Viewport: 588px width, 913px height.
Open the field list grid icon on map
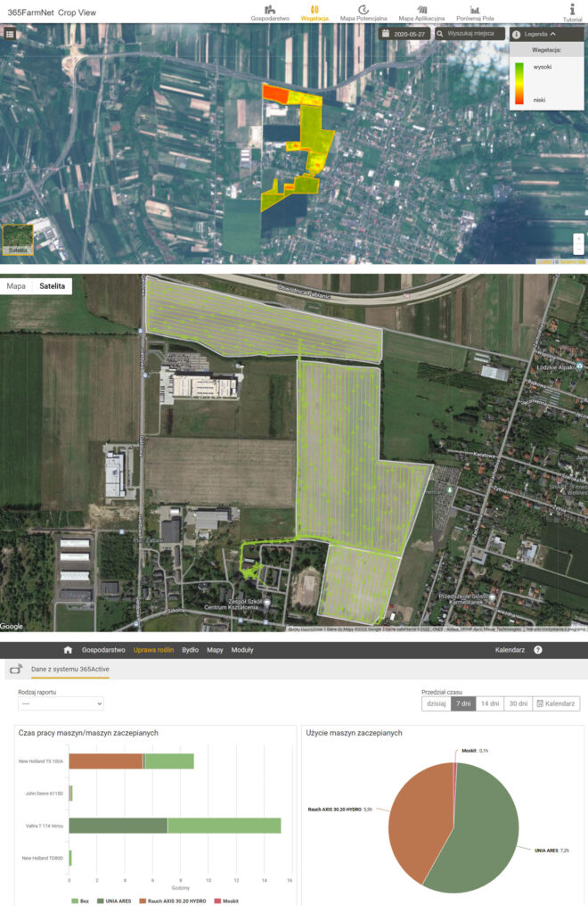(10, 34)
